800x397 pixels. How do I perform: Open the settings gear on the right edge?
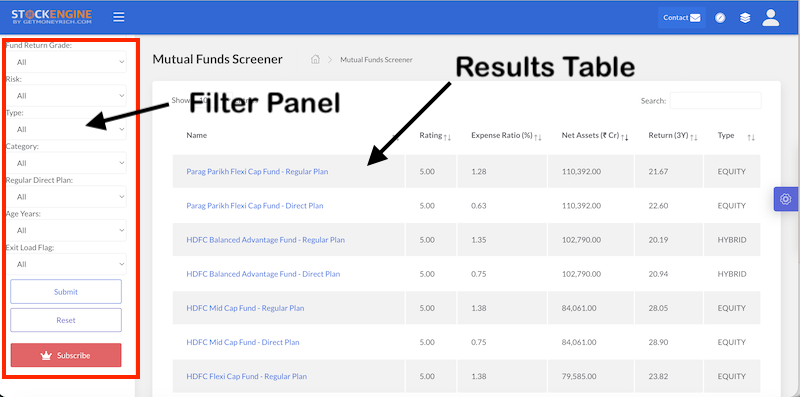786,199
